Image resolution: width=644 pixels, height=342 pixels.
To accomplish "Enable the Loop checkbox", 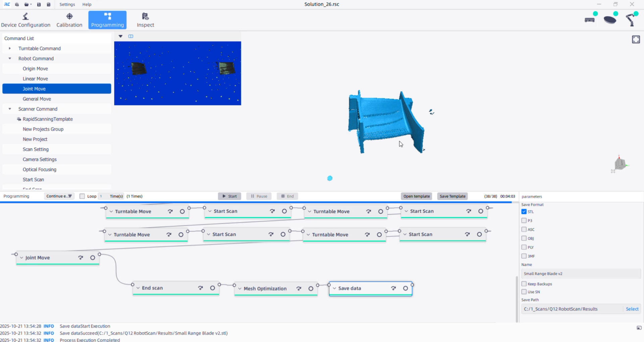I will click(82, 196).
